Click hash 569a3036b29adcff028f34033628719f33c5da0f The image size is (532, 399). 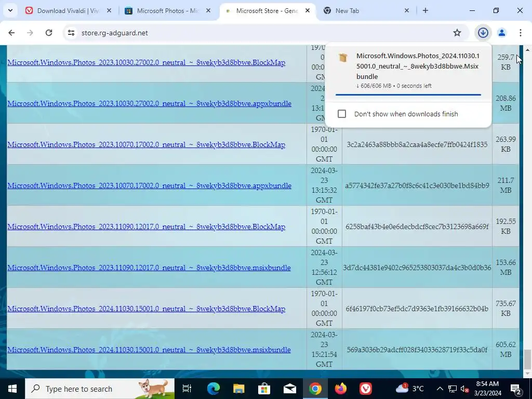[x=417, y=350]
